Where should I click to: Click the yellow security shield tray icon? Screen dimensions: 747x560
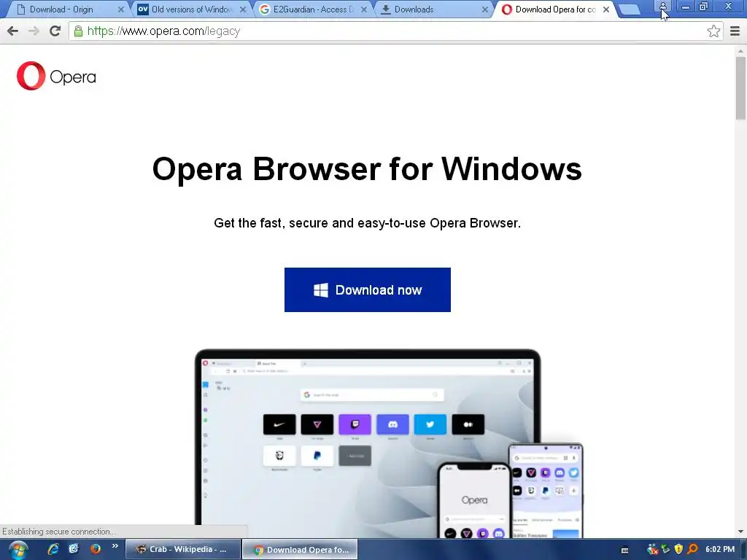point(679,550)
